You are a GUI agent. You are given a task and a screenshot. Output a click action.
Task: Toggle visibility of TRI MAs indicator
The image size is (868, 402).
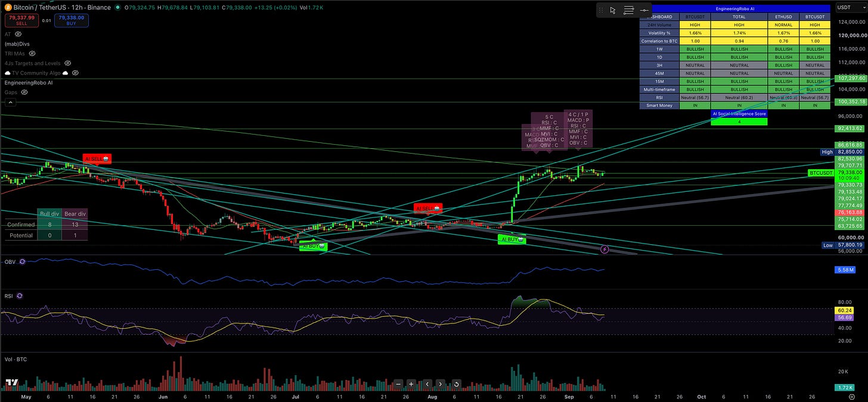(31, 54)
